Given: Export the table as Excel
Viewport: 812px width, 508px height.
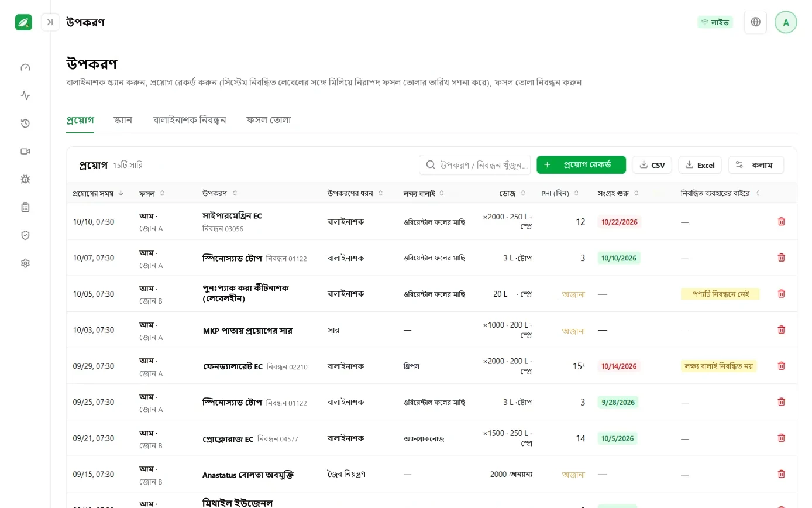Looking at the screenshot, I should [700, 165].
